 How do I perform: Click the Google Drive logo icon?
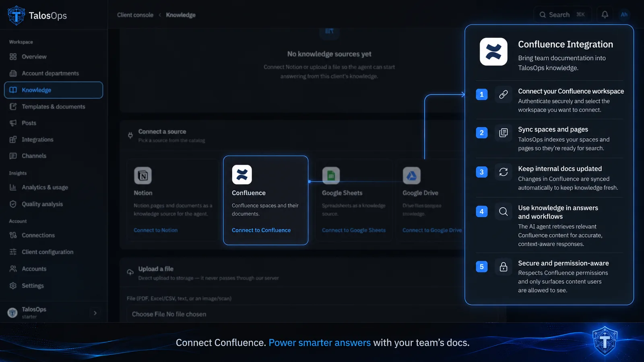click(411, 175)
